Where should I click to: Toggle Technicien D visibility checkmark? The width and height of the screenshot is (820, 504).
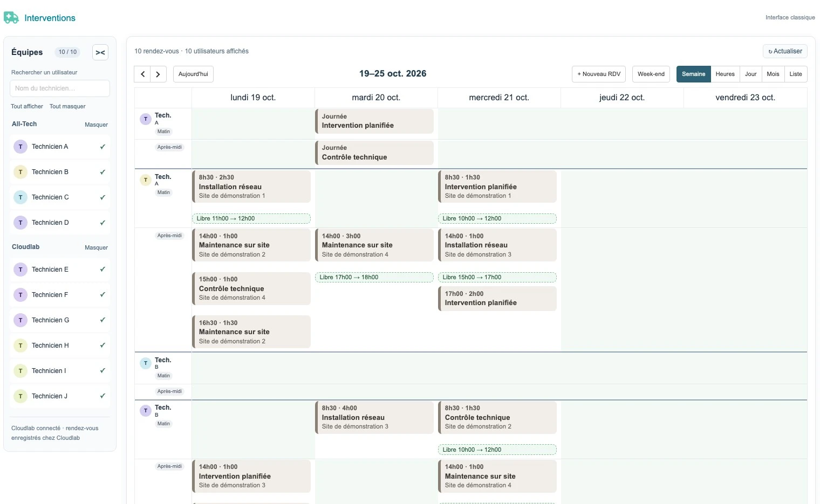(102, 223)
